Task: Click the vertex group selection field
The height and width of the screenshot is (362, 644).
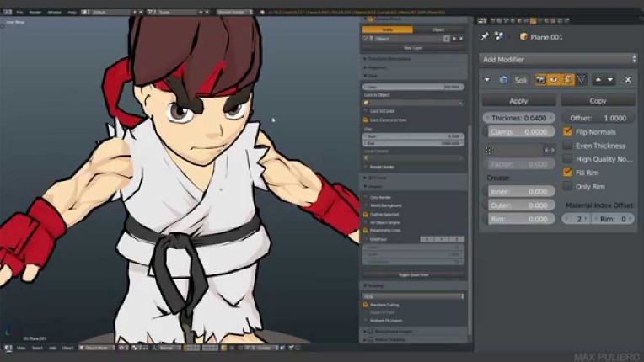Action: coord(513,150)
